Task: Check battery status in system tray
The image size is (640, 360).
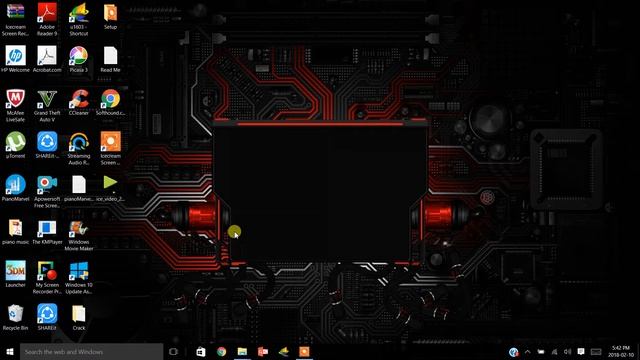Action: [x=541, y=352]
